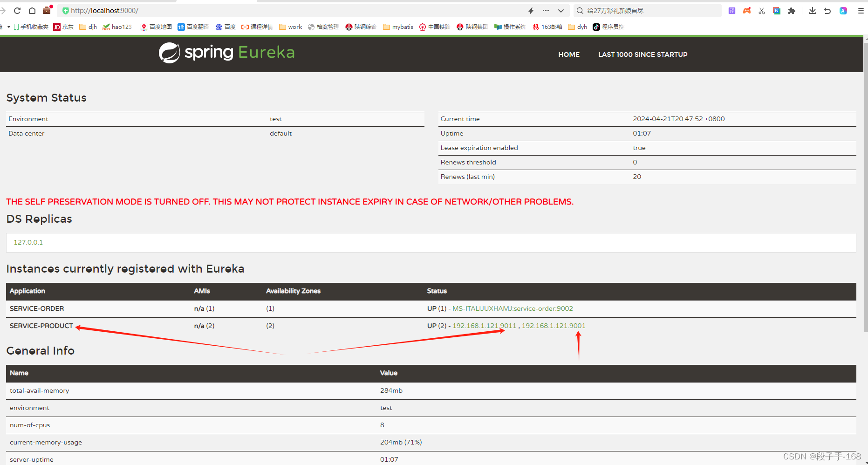Open the 百度翻译 bookmark
Viewport: 868px width, 465px height.
point(193,27)
